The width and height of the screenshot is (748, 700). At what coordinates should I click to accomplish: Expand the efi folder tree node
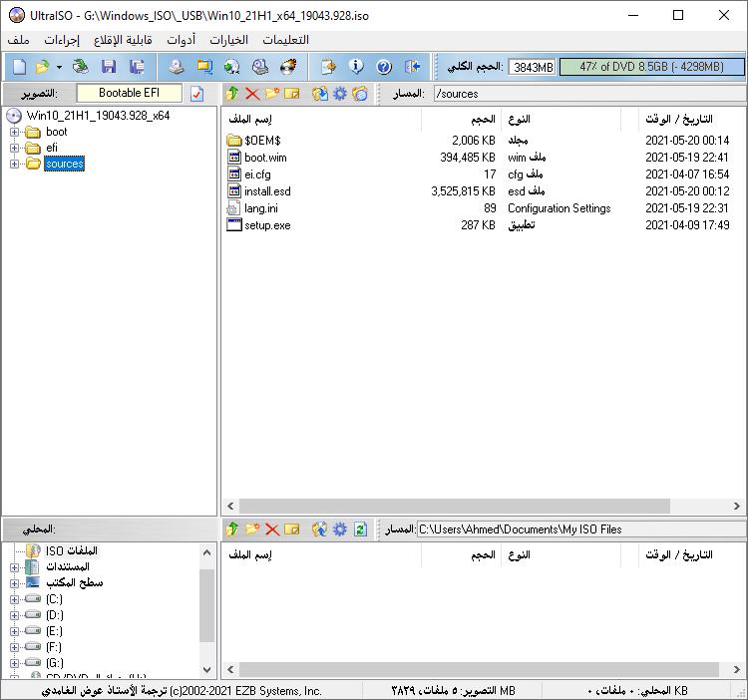(x=14, y=148)
